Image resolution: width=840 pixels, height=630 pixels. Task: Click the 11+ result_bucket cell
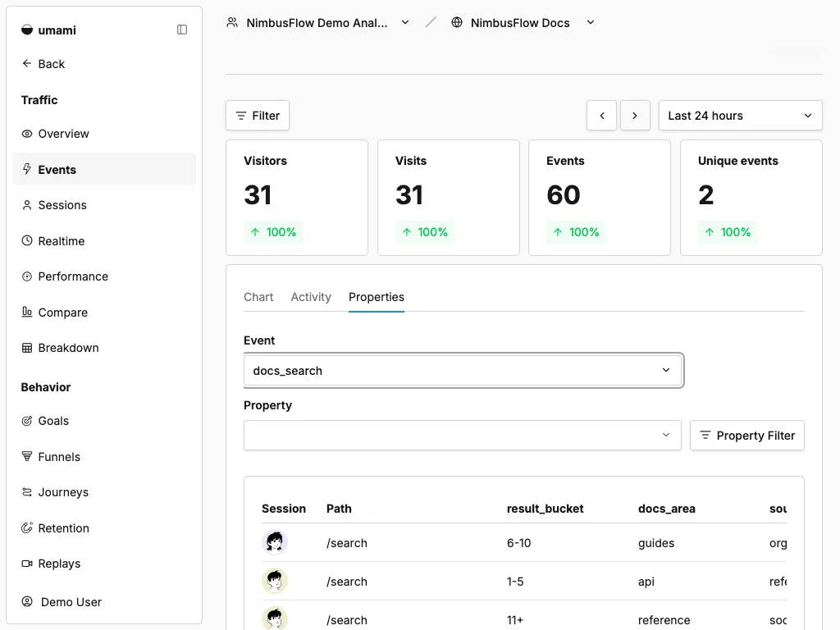[515, 620]
